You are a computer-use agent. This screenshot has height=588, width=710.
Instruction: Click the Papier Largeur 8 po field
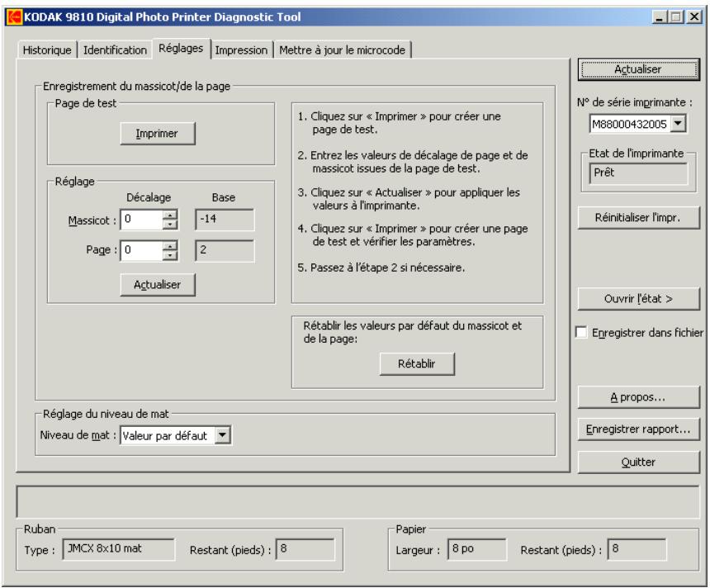[477, 549]
